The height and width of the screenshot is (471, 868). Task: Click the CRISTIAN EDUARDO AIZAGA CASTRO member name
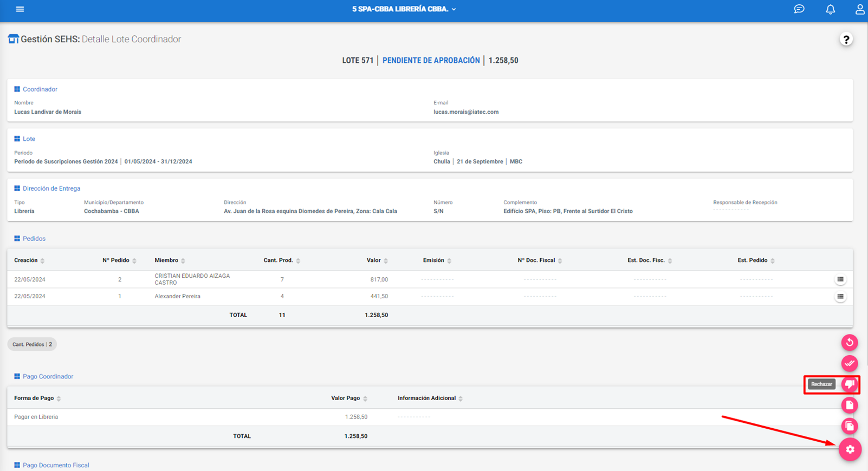coord(192,279)
